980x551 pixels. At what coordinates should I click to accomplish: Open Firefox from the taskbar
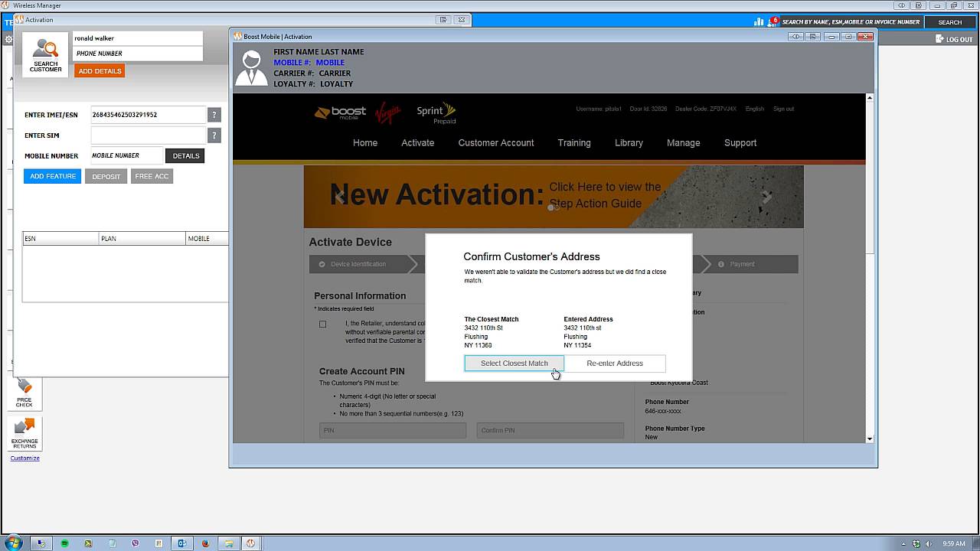tap(205, 543)
